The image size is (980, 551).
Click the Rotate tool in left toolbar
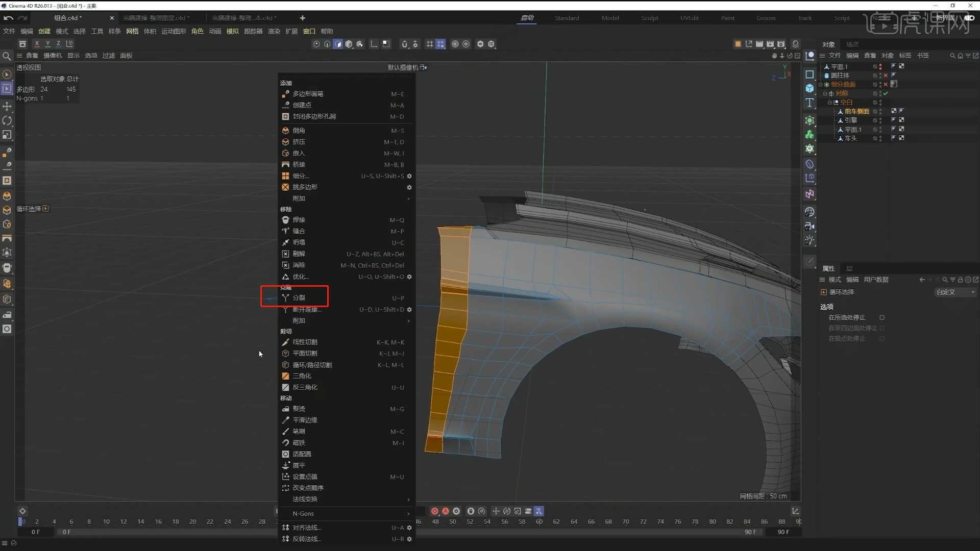tap(7, 120)
